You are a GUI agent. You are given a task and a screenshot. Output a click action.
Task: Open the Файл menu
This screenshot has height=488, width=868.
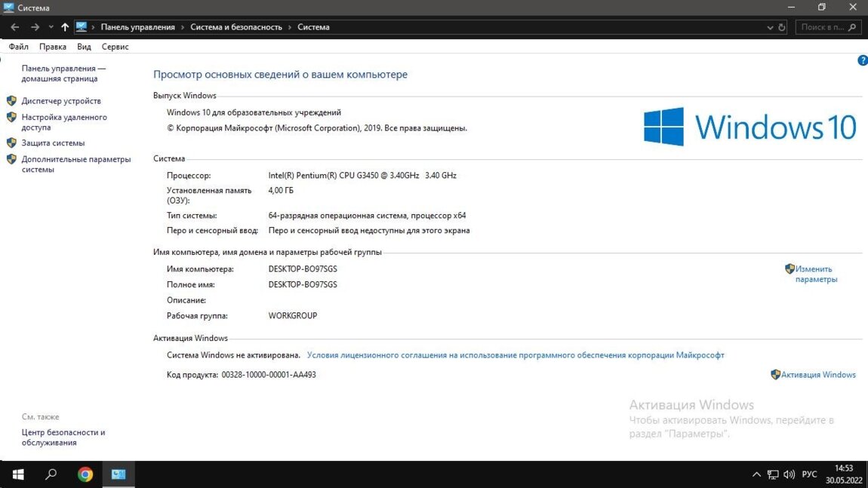click(19, 47)
